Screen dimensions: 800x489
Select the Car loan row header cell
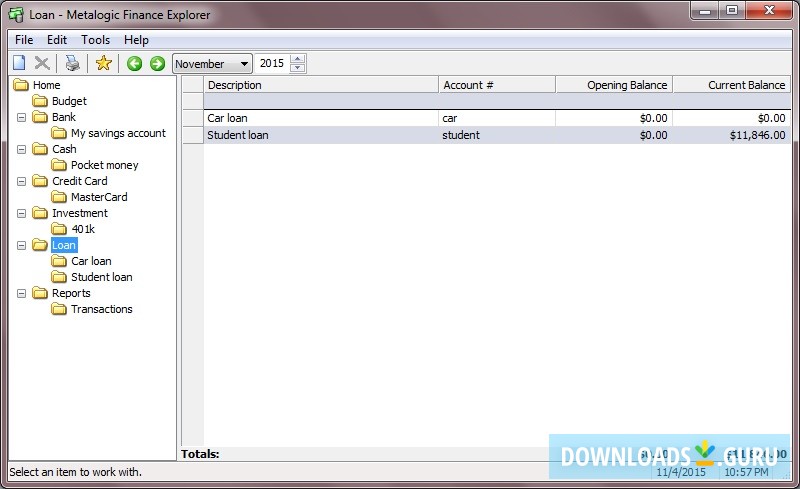(193, 118)
